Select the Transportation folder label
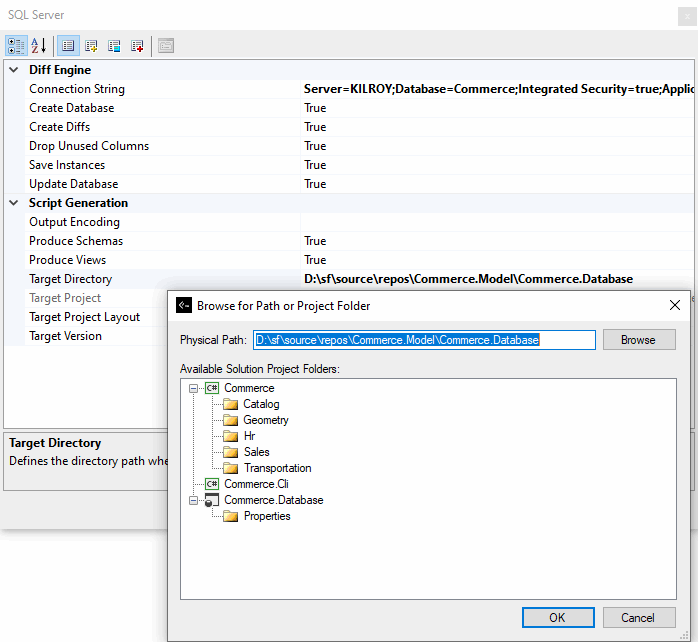Image resolution: width=698 pixels, height=642 pixels. [x=278, y=468]
